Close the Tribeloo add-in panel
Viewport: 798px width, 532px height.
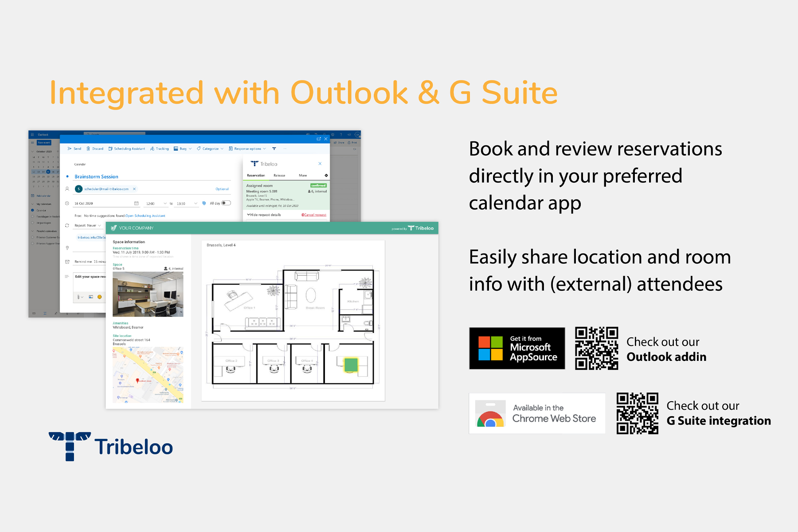(320, 164)
